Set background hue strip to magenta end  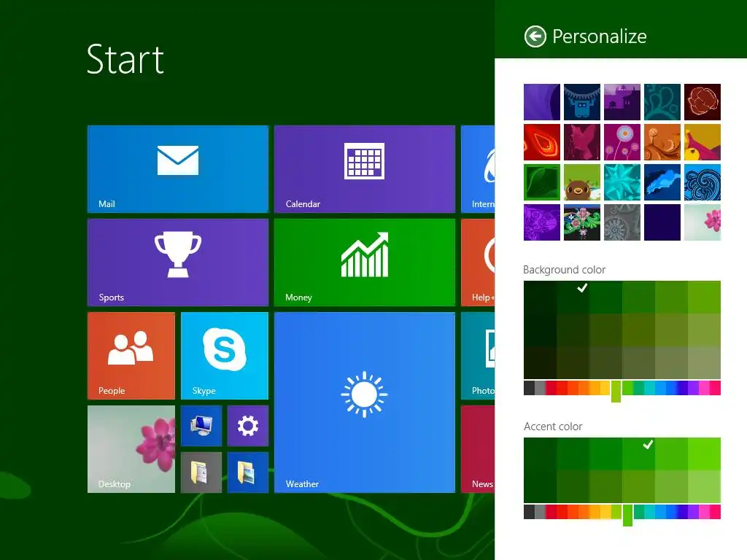pyautogui.click(x=715, y=388)
